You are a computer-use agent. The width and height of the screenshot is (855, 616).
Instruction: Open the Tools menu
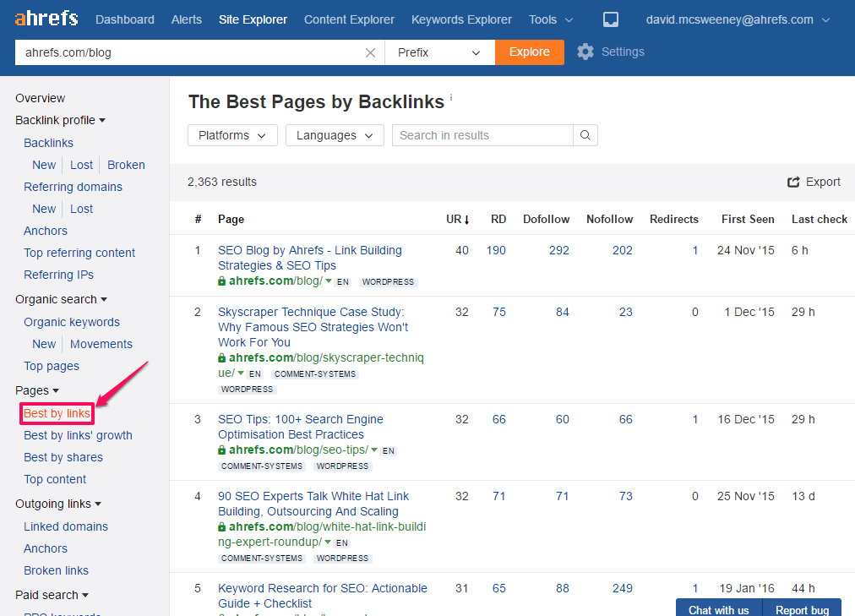click(x=551, y=19)
